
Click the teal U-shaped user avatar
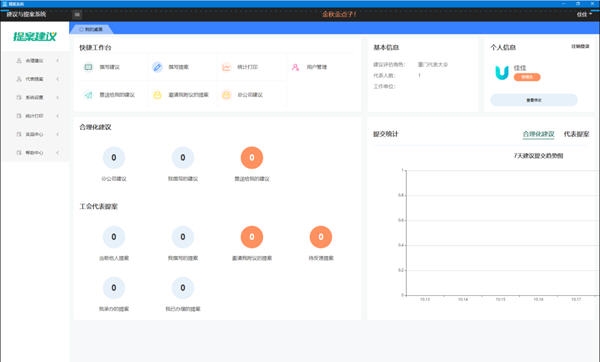coord(502,72)
